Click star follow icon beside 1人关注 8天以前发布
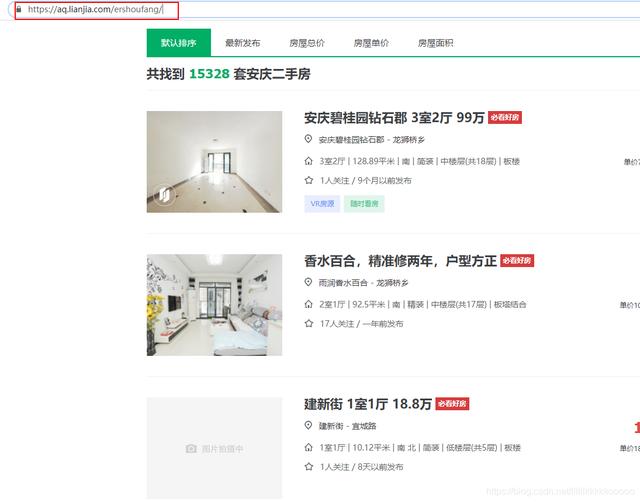Image resolution: width=640 pixels, height=502 pixels. pyautogui.click(x=309, y=466)
